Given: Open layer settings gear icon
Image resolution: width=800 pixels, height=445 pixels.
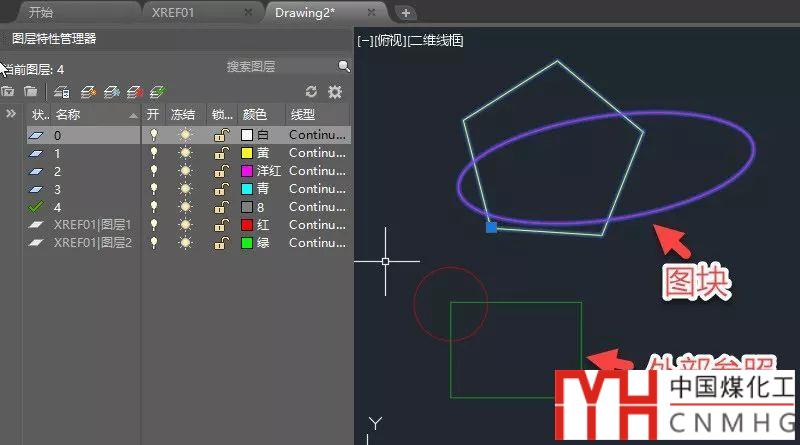Looking at the screenshot, I should (x=334, y=92).
